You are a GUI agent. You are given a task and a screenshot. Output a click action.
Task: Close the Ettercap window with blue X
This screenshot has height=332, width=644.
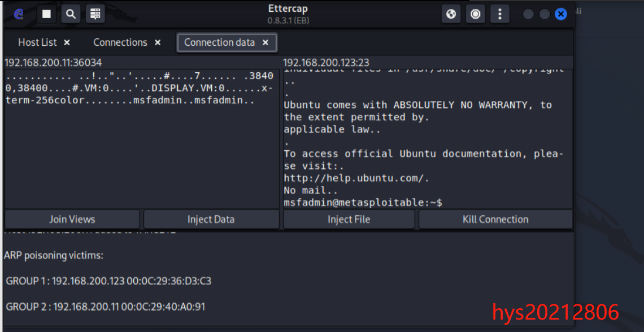pos(560,14)
